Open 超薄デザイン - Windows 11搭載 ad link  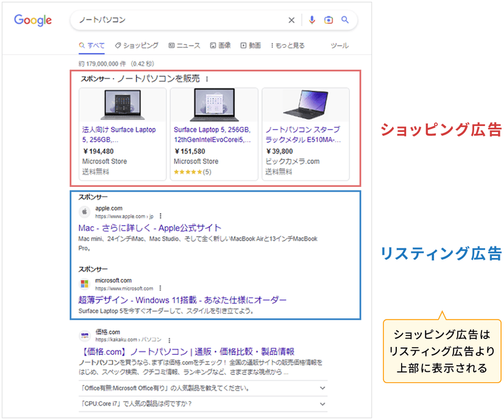click(182, 300)
